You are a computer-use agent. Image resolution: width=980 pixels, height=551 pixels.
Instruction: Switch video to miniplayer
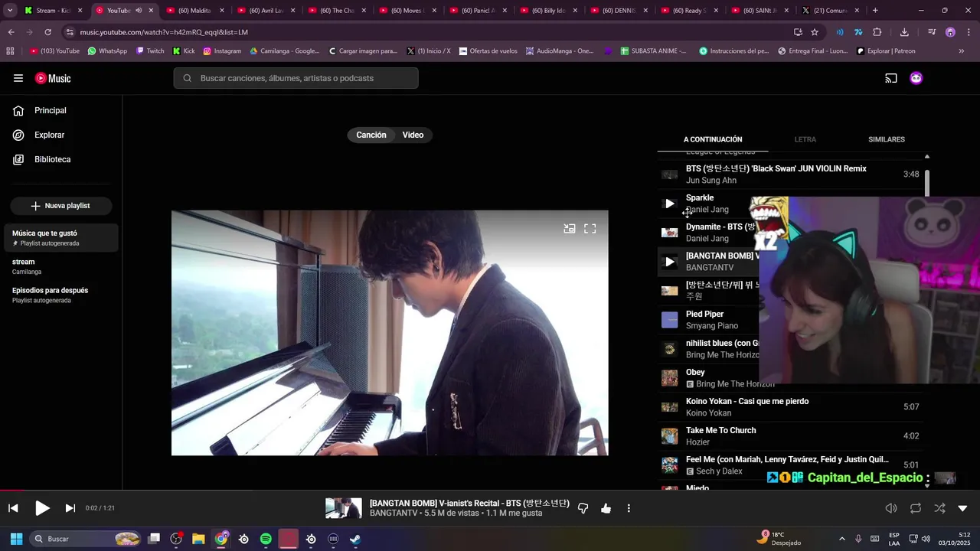[570, 228]
